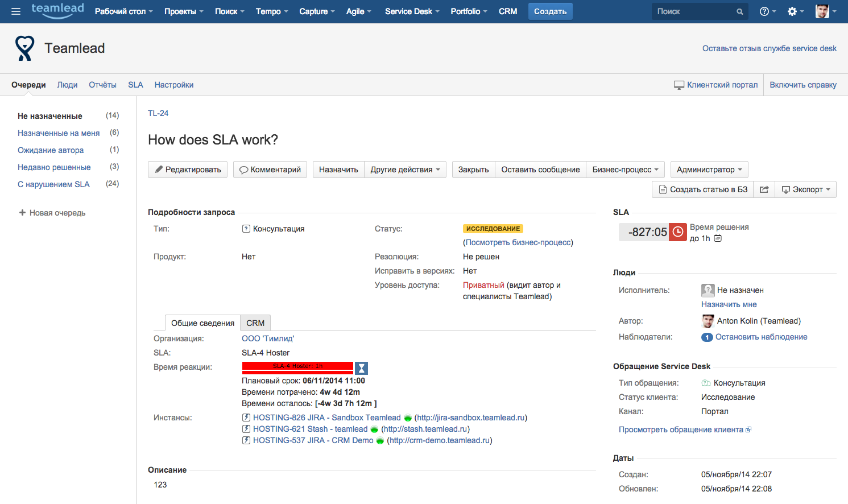848x504 pixels.
Task: Expand the Бизнес-процесс dropdown
Action: click(625, 169)
